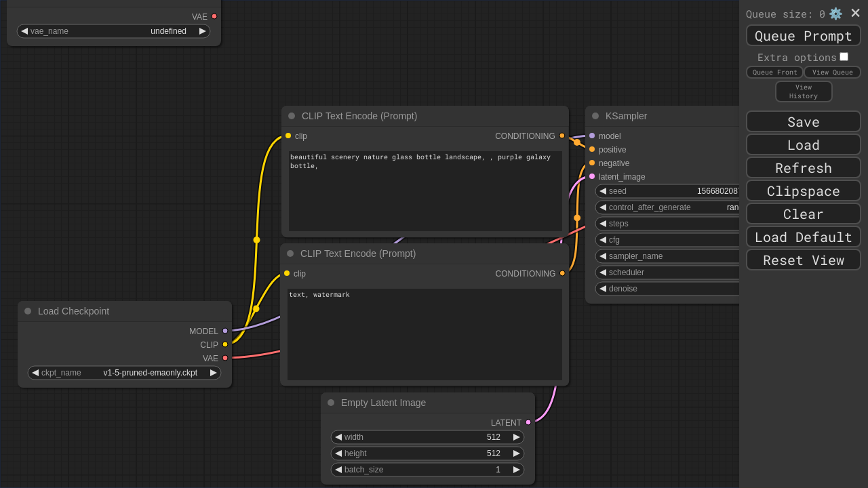This screenshot has width=868, height=488.
Task: Collapse the KSampler node using its dot
Action: pyautogui.click(x=595, y=116)
